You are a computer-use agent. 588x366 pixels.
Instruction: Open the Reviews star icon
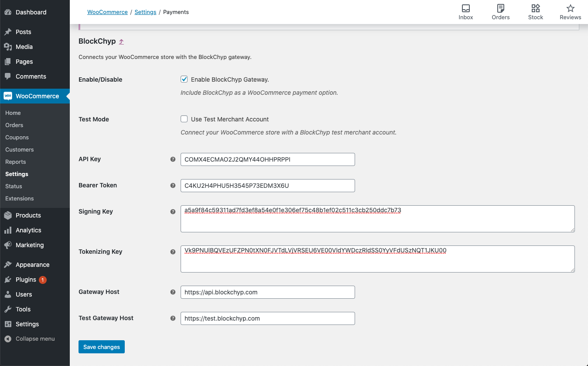tap(571, 8)
